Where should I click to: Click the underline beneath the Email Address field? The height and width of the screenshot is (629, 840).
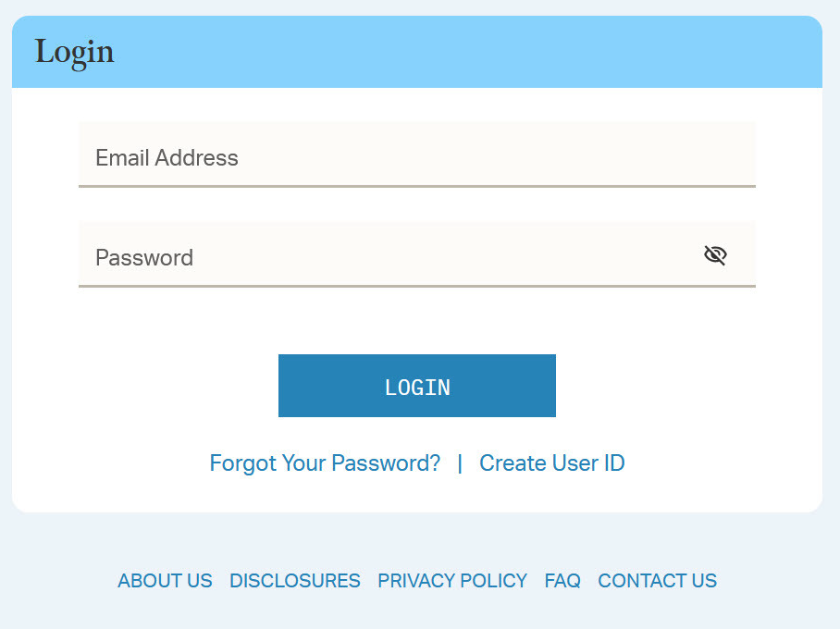pos(416,186)
